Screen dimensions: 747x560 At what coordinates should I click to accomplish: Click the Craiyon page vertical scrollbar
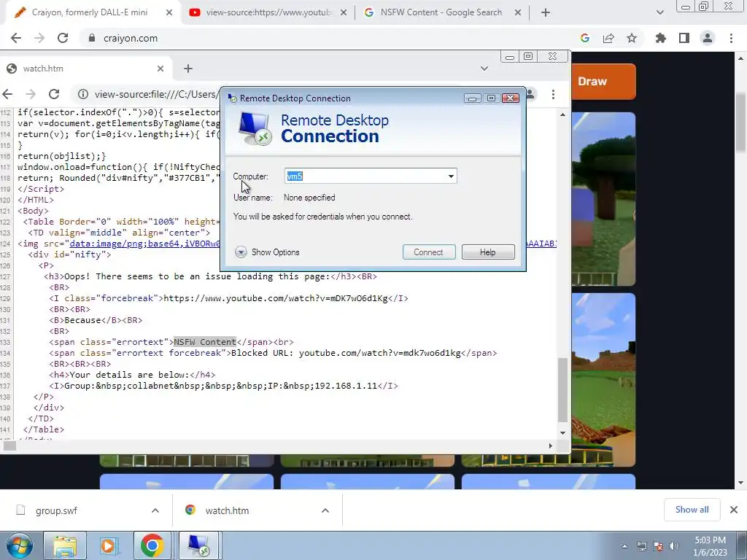[x=741, y=124]
